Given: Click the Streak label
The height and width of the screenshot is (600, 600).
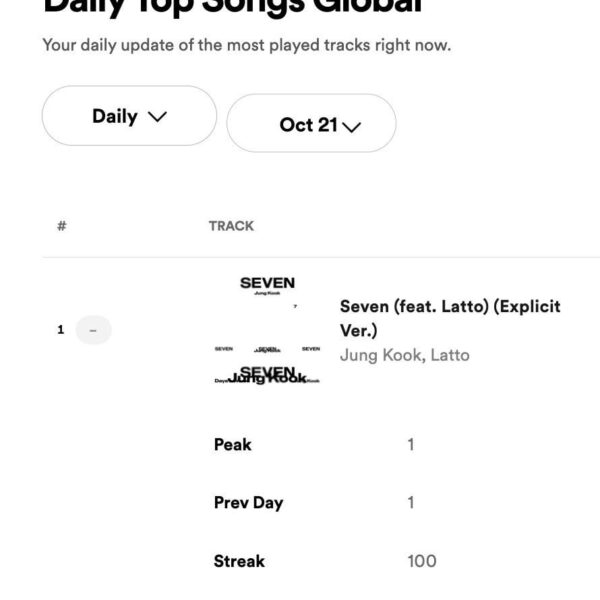Looking at the screenshot, I should click(239, 561).
